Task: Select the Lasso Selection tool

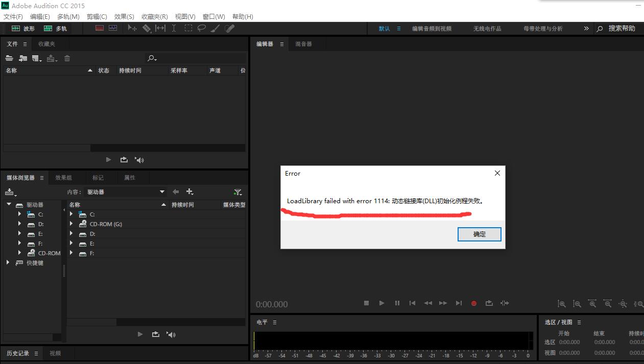Action: pos(202,28)
